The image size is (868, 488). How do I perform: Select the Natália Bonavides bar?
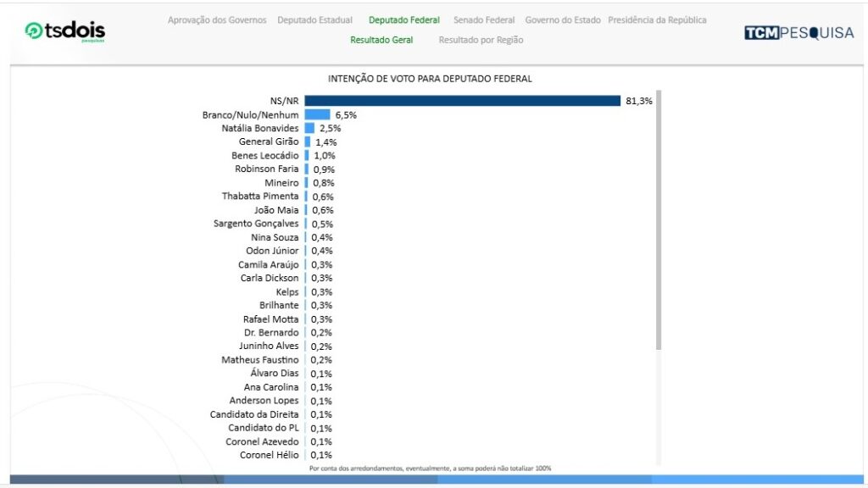[309, 128]
